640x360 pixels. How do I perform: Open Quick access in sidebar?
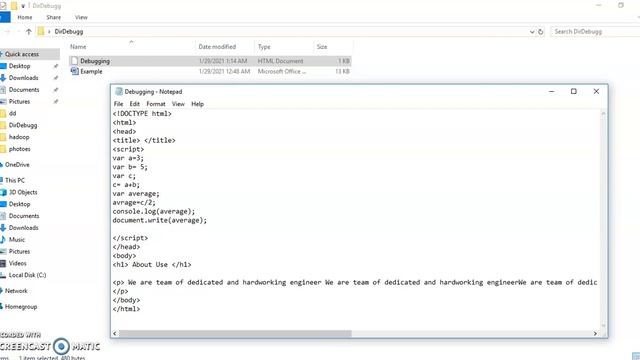(x=22, y=54)
